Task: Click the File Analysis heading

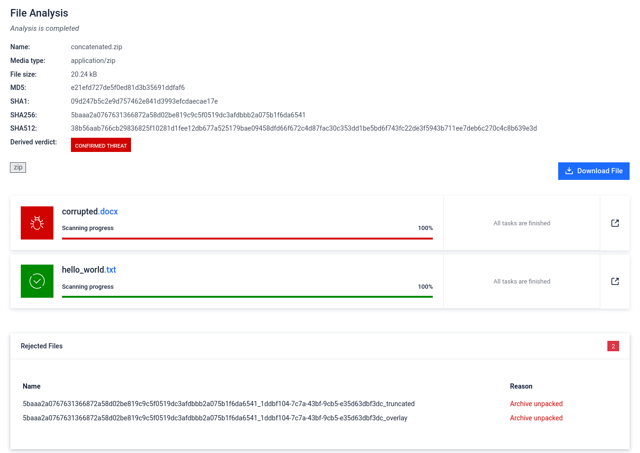Action: click(39, 13)
